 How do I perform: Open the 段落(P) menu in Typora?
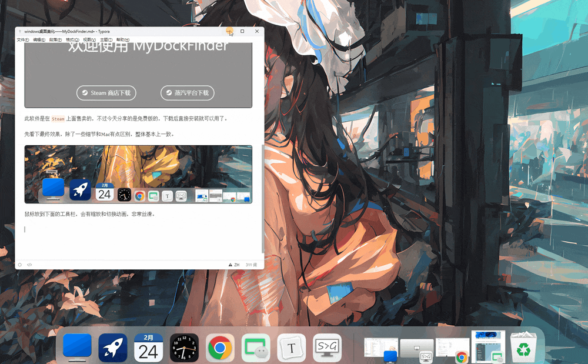coord(55,40)
